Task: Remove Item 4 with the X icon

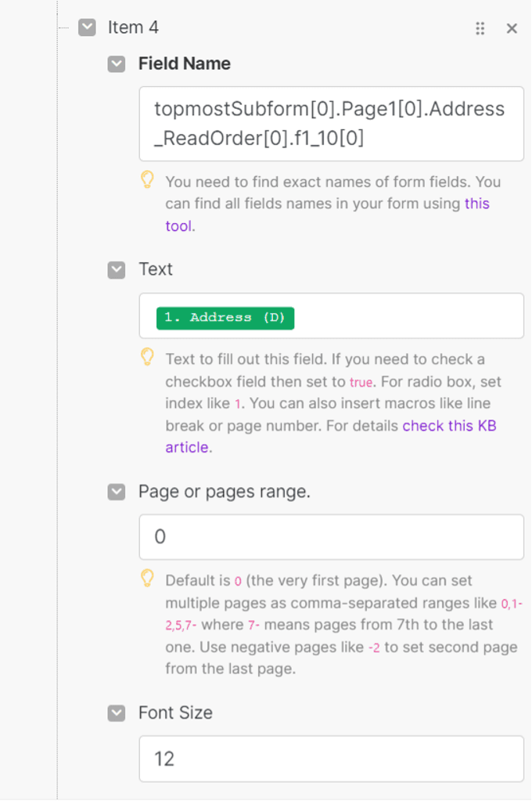Action: coord(512,28)
